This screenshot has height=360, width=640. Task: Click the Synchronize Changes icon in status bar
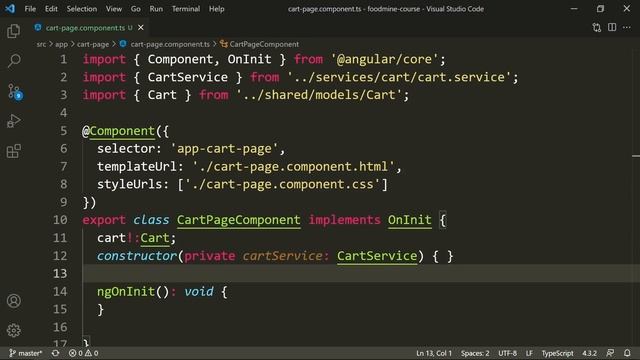tap(55, 353)
